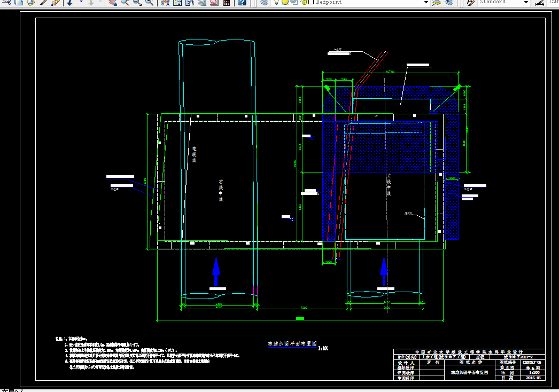Select the 土木工程(城市地下工程) cell
Viewport: 559px width, 392px height.
(x=444, y=357)
